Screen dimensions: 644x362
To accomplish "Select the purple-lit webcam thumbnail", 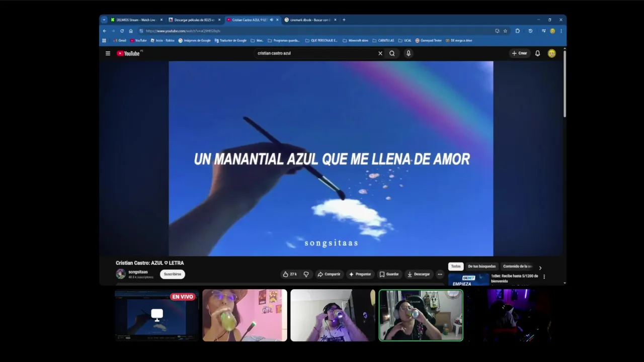I will pyautogui.click(x=509, y=315).
